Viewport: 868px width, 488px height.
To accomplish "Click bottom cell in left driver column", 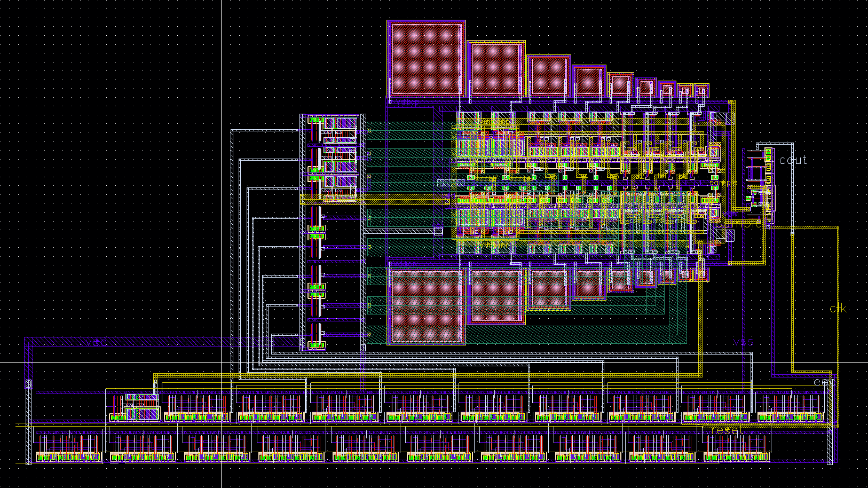I will 317,337.
